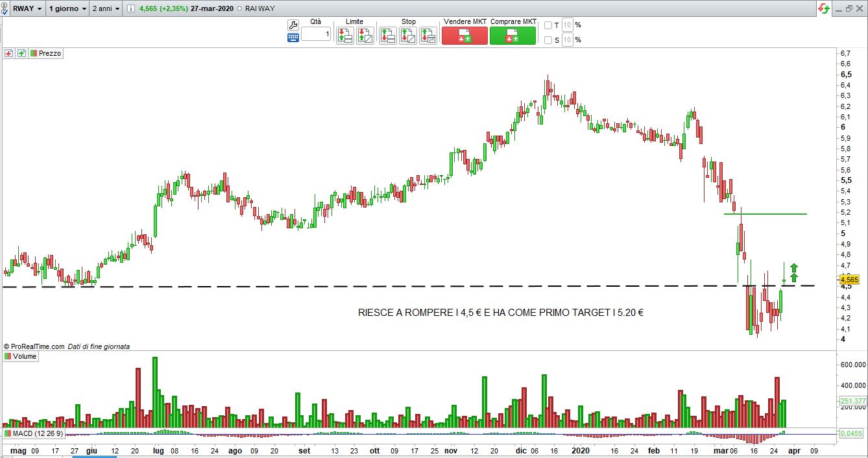868x458 pixels.
Task: Click the info icon next to the price
Action: (x=132, y=9)
